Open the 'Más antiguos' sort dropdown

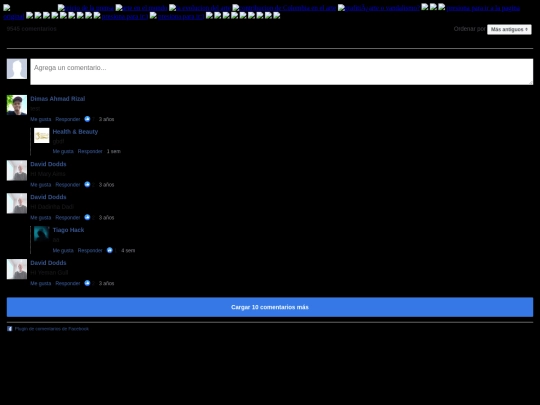click(x=509, y=29)
